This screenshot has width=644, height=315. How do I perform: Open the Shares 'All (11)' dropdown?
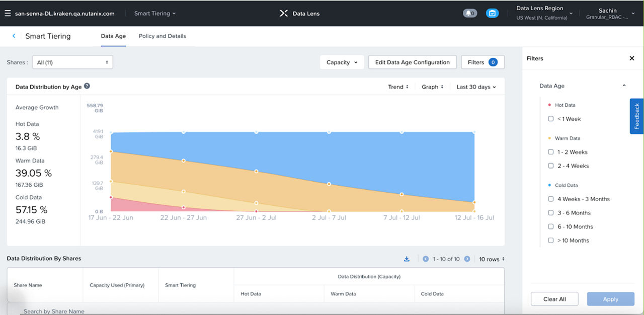pos(72,62)
